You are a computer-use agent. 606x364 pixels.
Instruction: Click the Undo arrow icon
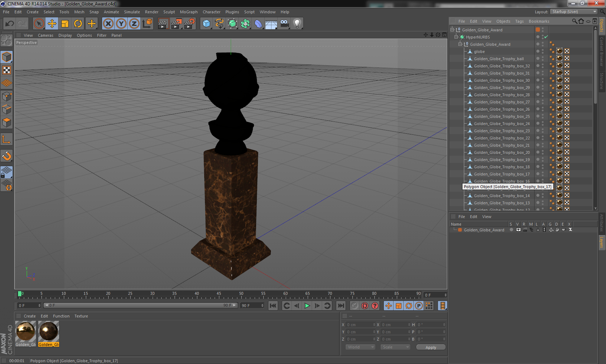click(x=10, y=24)
